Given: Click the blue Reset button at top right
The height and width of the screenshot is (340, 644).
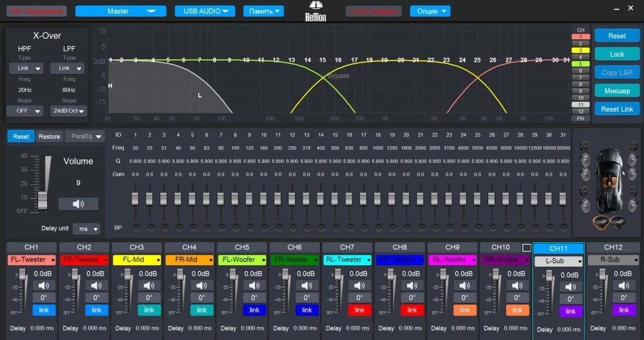Looking at the screenshot, I should coord(617,35).
